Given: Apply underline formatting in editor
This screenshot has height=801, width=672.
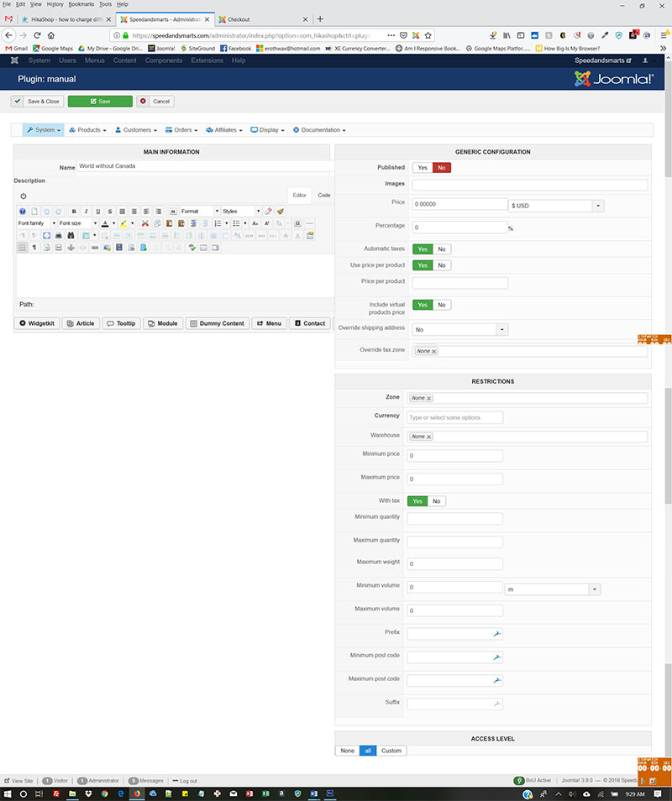Looking at the screenshot, I should (97, 211).
